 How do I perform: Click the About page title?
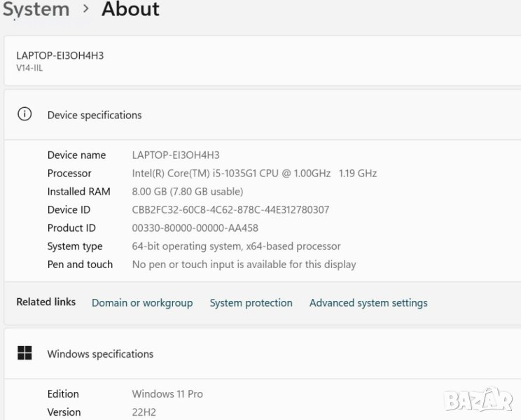(x=130, y=9)
